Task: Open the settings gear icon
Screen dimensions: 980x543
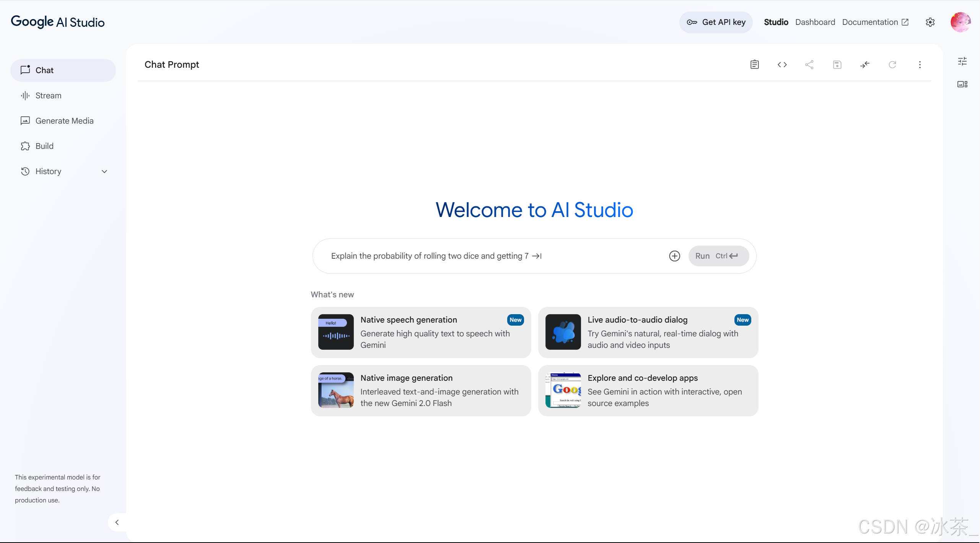Action: click(930, 22)
